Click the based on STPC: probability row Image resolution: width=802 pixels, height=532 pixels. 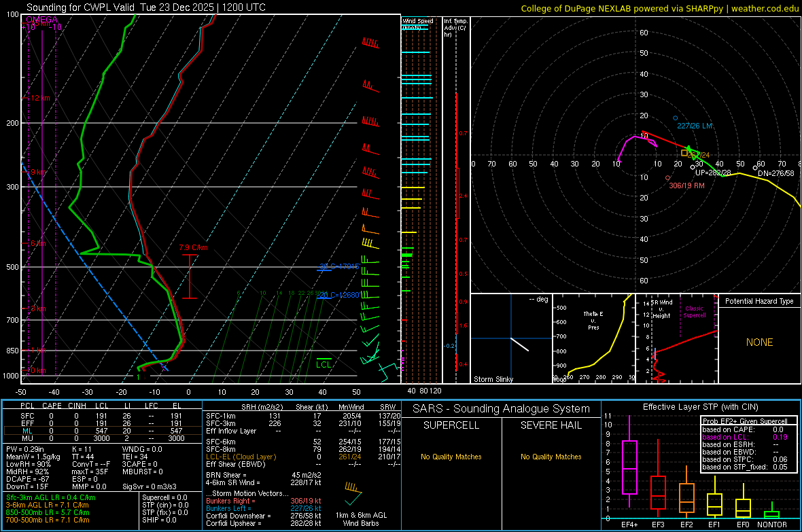tap(745, 459)
